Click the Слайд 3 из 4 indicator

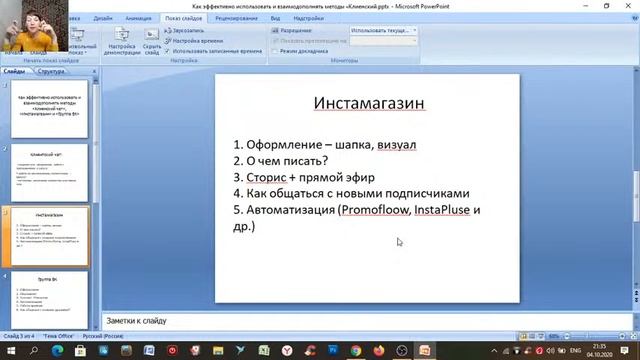(x=19, y=336)
